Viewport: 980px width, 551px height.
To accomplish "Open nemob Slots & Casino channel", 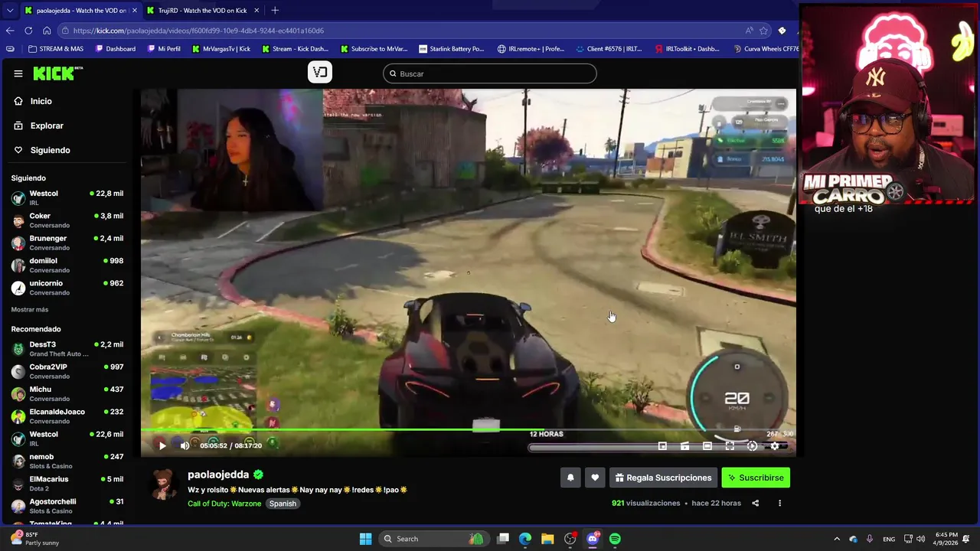I will coord(69,461).
